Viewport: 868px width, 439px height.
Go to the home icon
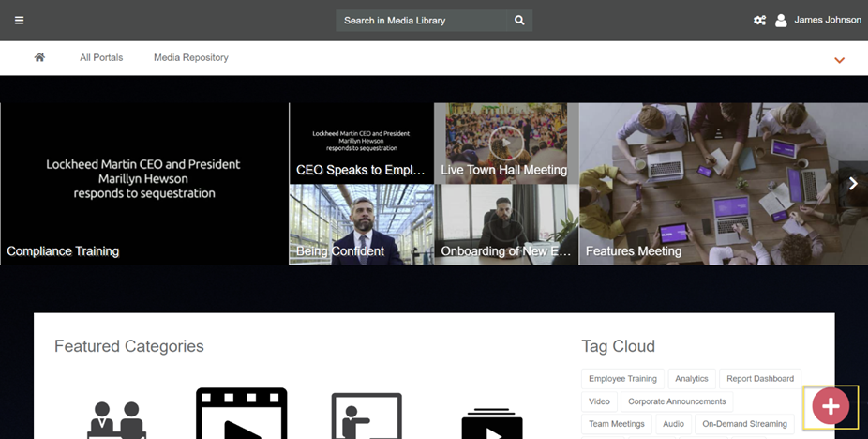[39, 57]
